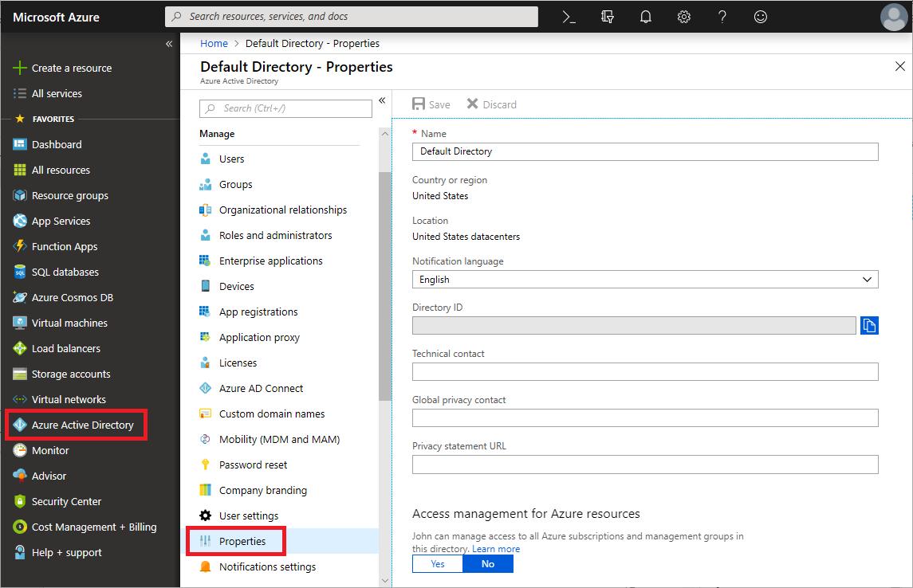Click the Discard toolbar button
This screenshot has width=913, height=588.
492,104
